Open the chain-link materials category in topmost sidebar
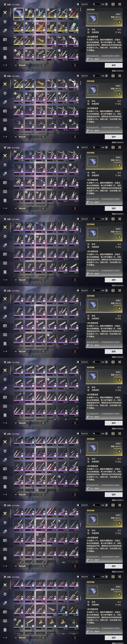 coord(5,31)
